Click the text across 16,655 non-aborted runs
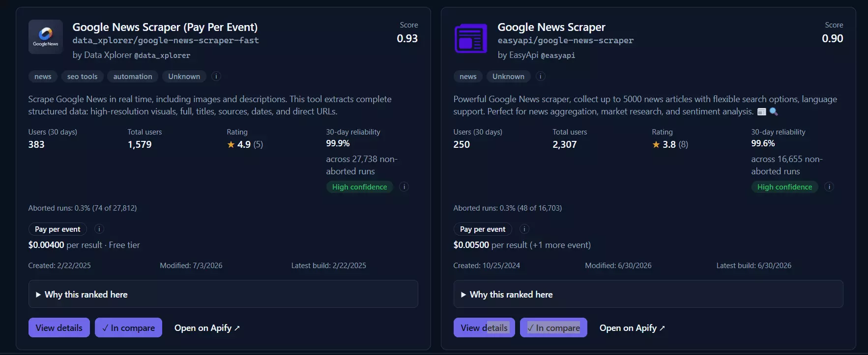The width and height of the screenshot is (868, 355). (x=787, y=165)
